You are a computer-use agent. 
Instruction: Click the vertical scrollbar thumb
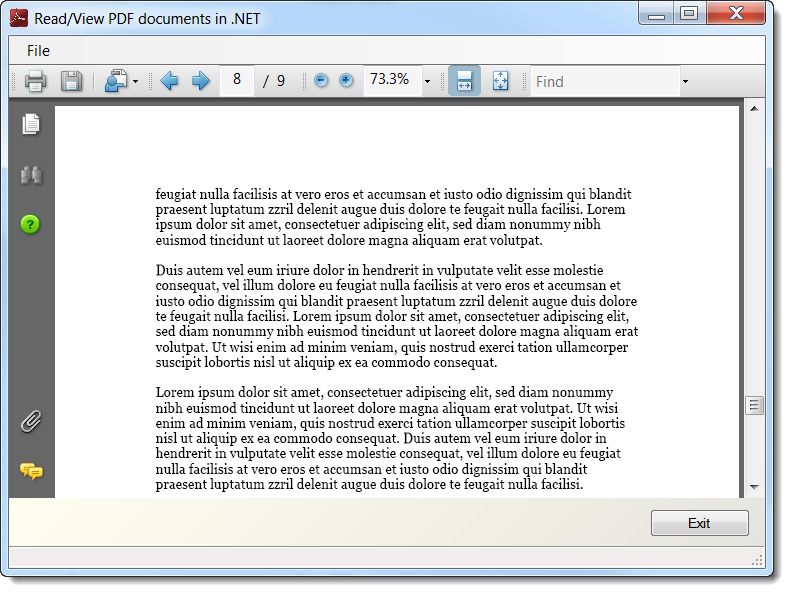pyautogui.click(x=754, y=405)
